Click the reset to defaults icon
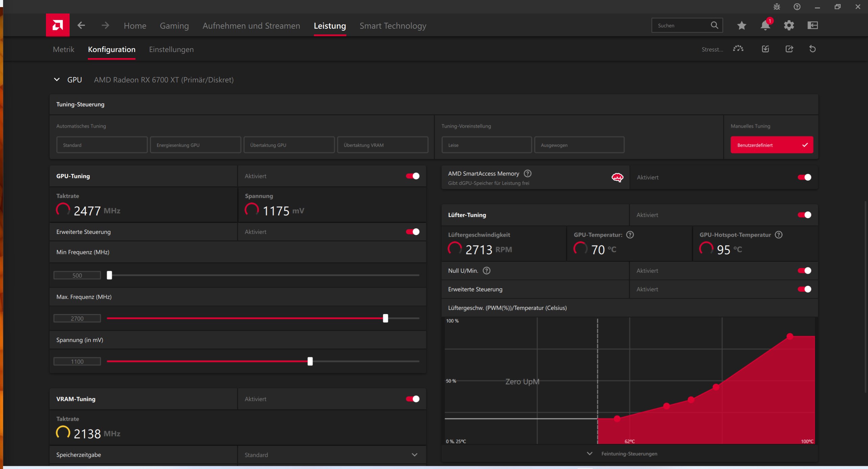868x469 pixels. click(x=813, y=49)
